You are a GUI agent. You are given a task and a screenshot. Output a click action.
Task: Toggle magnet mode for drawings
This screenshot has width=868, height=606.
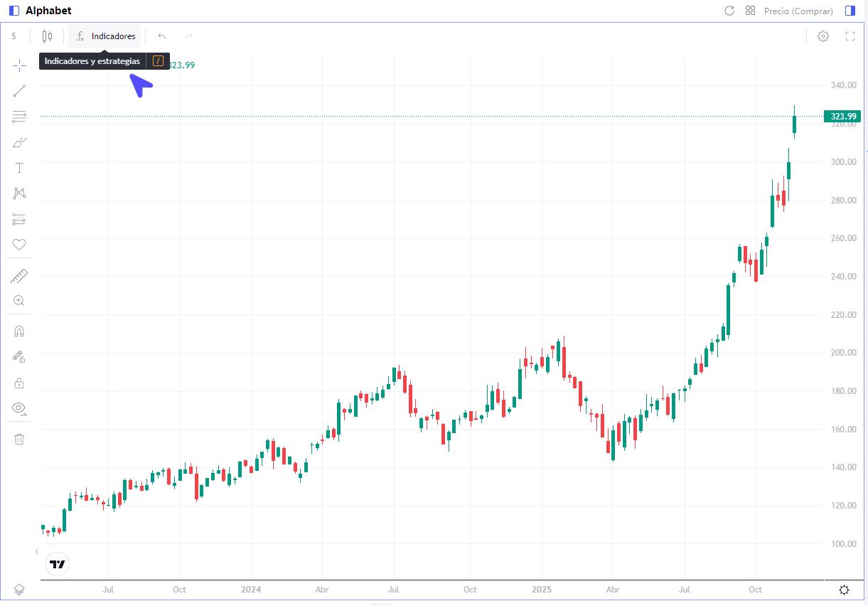[x=19, y=331]
